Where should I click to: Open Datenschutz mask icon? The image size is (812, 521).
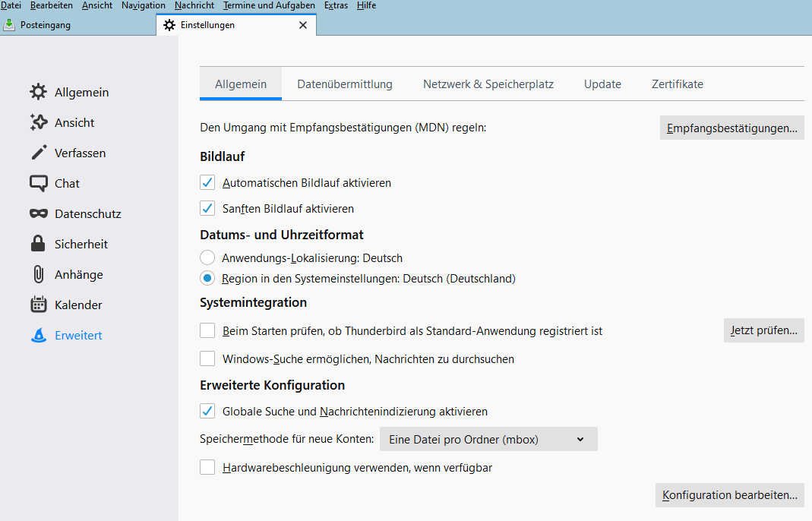click(38, 213)
